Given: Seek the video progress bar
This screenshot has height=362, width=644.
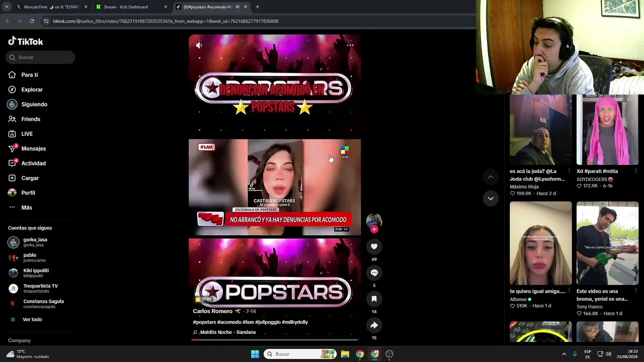Looking at the screenshot, I should point(275,340).
